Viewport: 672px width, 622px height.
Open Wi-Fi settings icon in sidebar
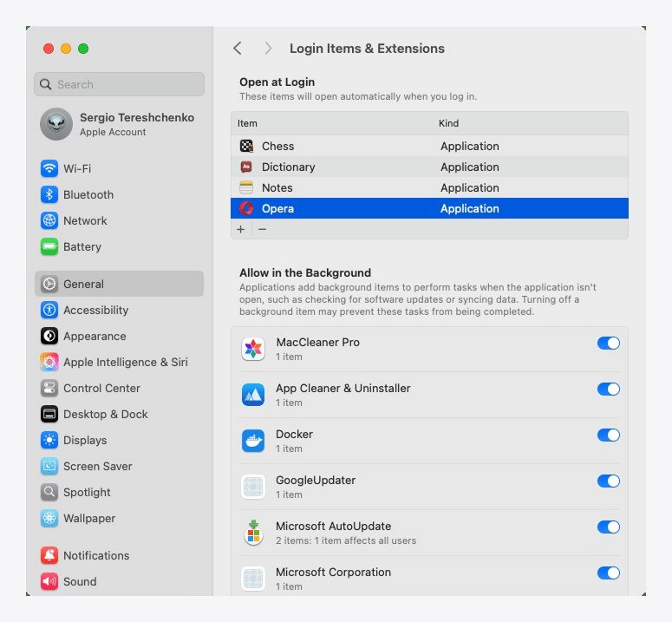coord(49,168)
